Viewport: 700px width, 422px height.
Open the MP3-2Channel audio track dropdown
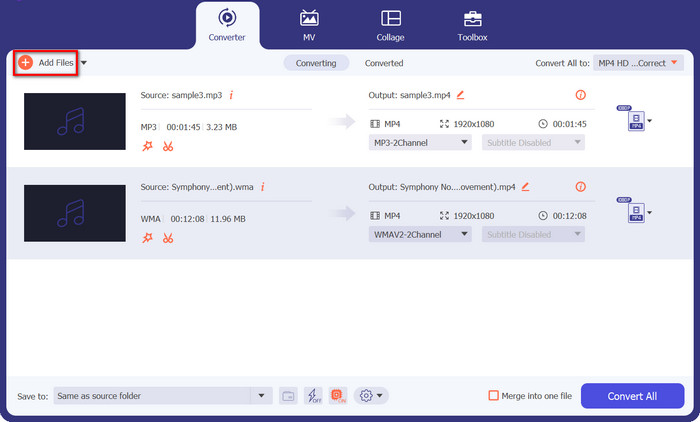420,142
